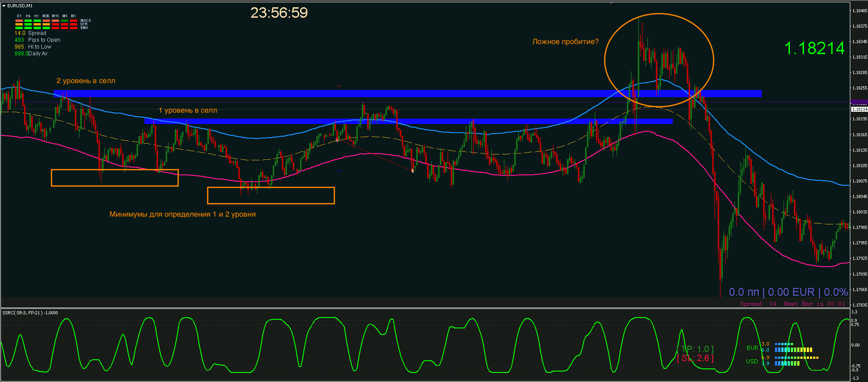Click the EUR currency strength label
The width and height of the screenshot is (868, 382).
(x=752, y=348)
